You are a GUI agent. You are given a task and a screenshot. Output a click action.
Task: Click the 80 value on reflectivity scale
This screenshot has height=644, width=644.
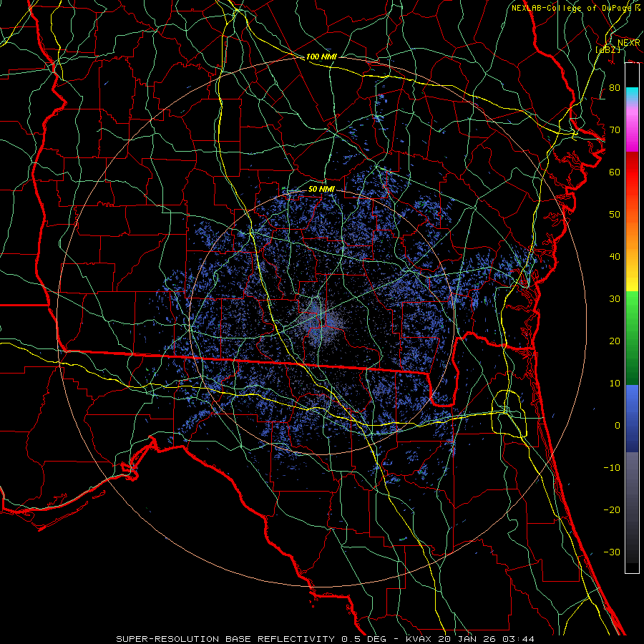pos(615,87)
